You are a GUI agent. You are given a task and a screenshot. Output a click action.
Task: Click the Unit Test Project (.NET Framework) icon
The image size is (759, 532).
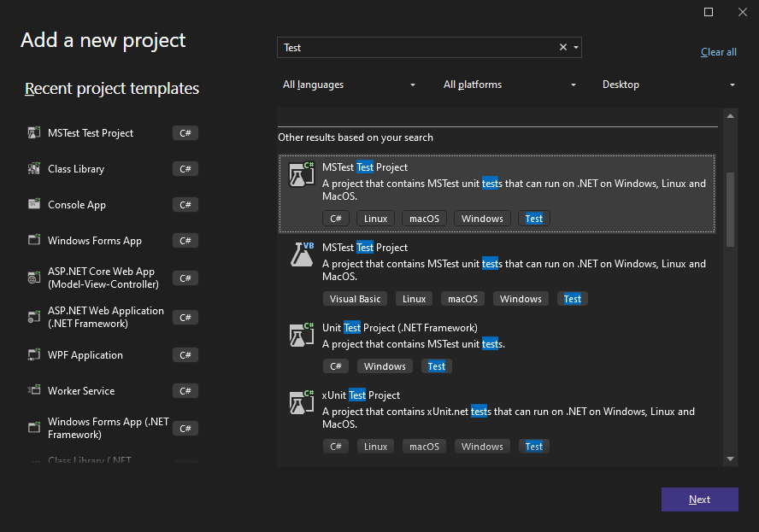302,335
